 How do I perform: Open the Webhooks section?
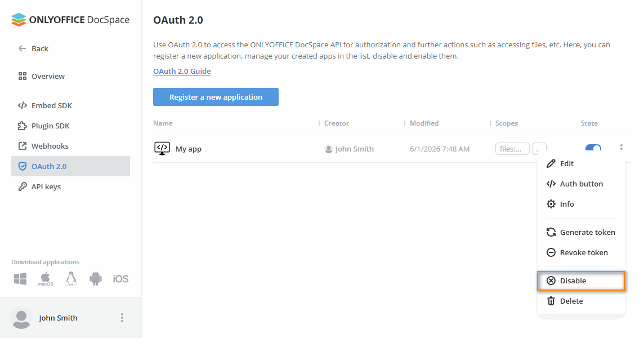point(50,146)
